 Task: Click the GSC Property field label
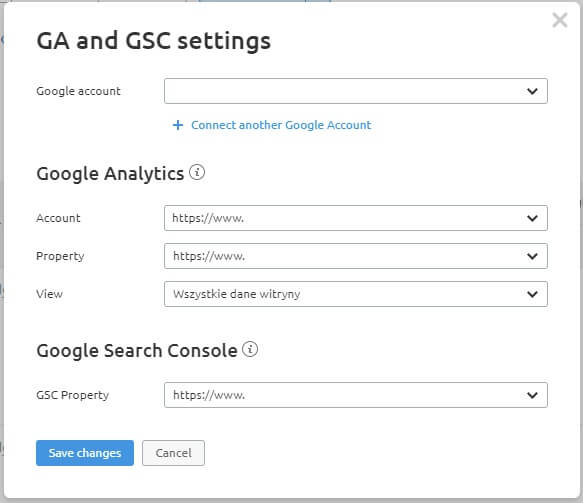pos(73,395)
